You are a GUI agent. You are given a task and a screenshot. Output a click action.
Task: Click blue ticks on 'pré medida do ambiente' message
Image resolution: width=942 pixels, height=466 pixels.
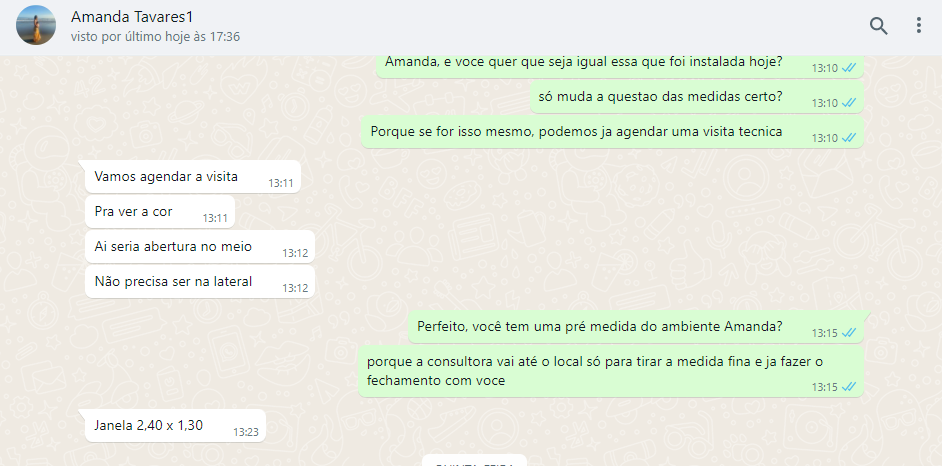[x=848, y=333]
